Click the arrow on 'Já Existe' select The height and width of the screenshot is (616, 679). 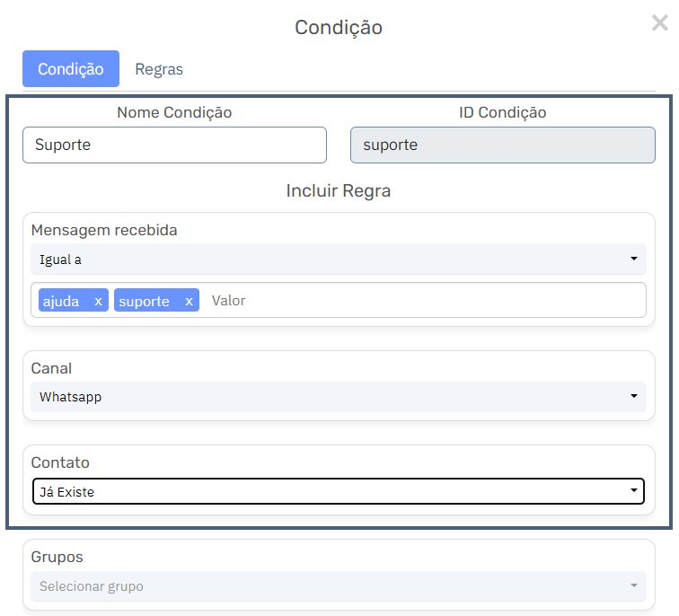pos(634,490)
